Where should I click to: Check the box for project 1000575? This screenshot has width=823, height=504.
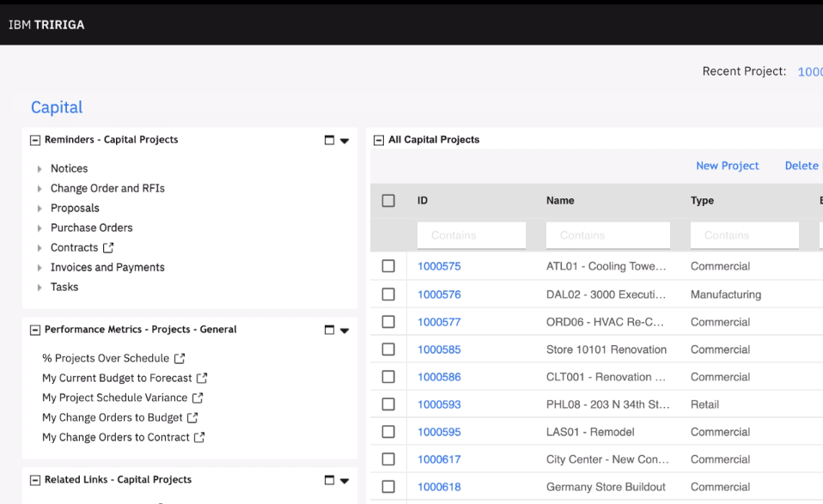(x=388, y=266)
